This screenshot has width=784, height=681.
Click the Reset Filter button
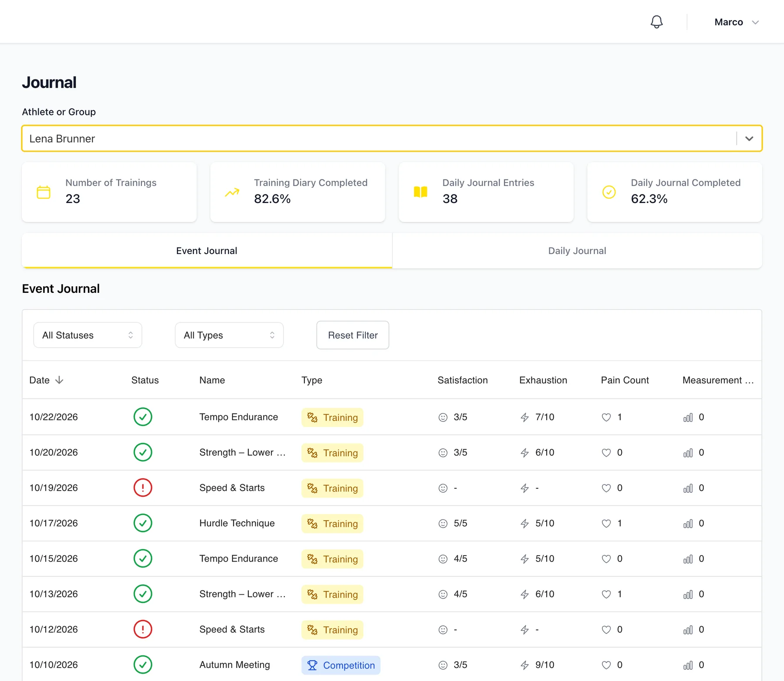click(353, 335)
